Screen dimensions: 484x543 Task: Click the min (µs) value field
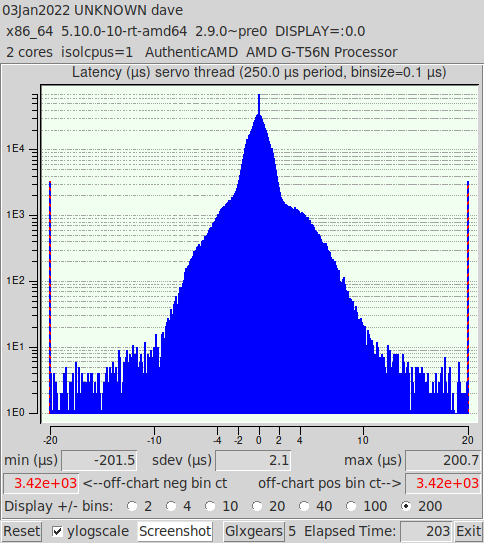click(99, 461)
